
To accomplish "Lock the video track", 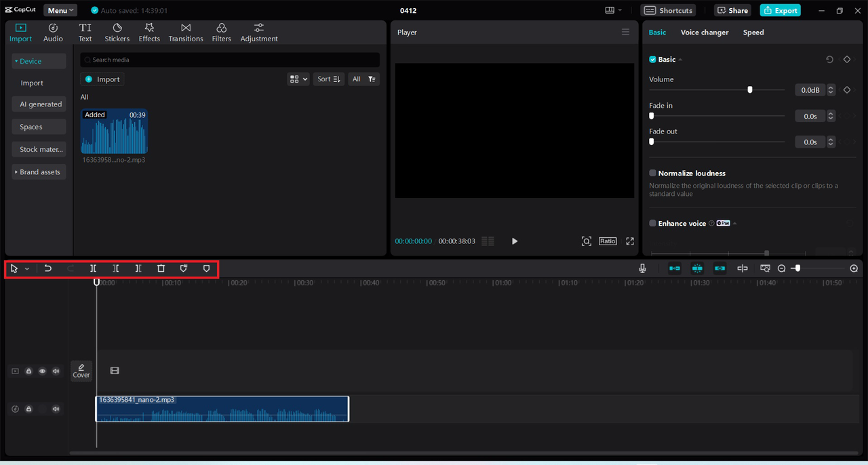I will (x=28, y=371).
